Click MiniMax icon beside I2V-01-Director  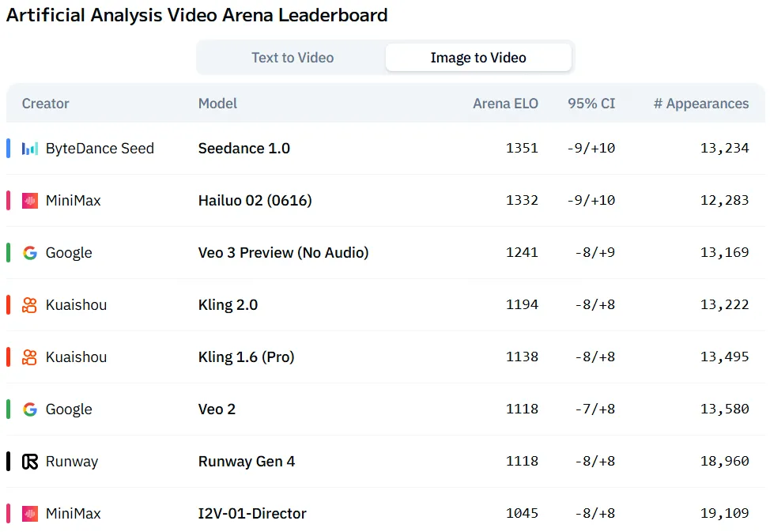tap(30, 514)
